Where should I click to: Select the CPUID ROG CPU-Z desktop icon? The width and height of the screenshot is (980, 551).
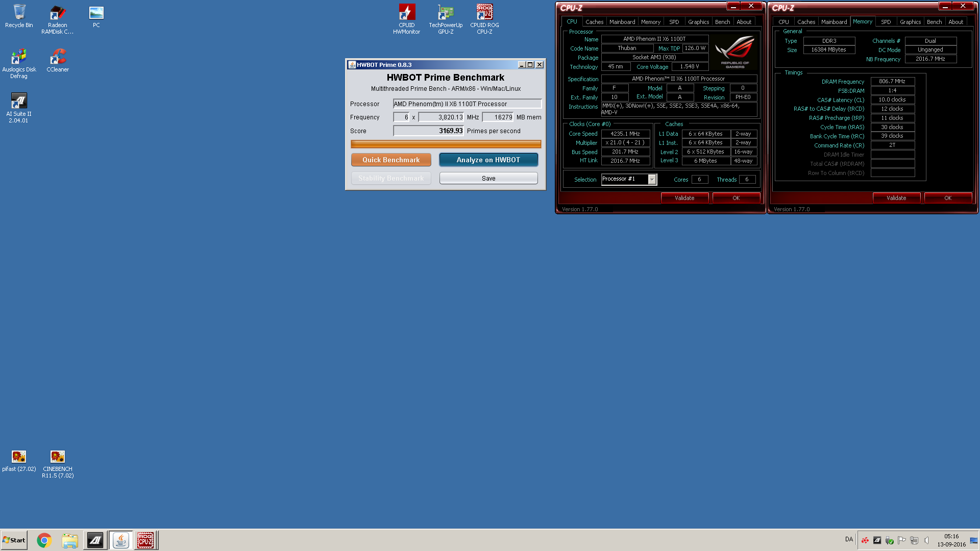click(x=484, y=19)
